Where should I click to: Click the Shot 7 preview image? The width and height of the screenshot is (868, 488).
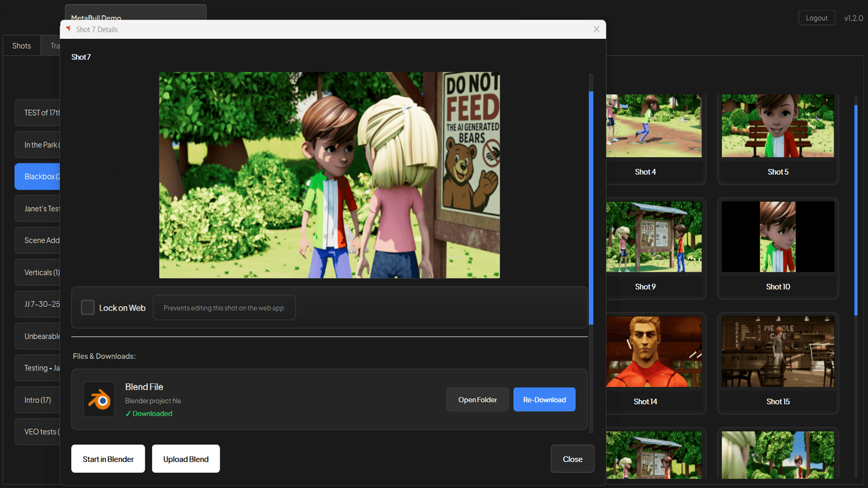329,175
